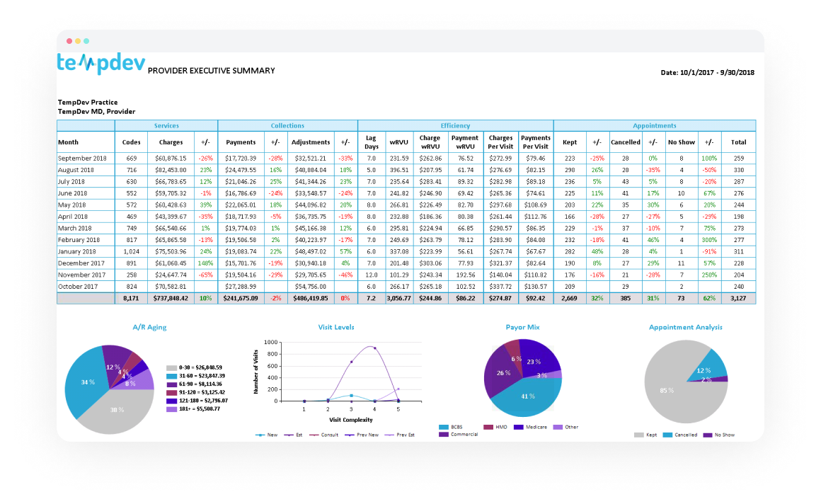The image size is (821, 504).
Task: Toggle the "No Show" legend entry
Action: [x=708, y=435]
